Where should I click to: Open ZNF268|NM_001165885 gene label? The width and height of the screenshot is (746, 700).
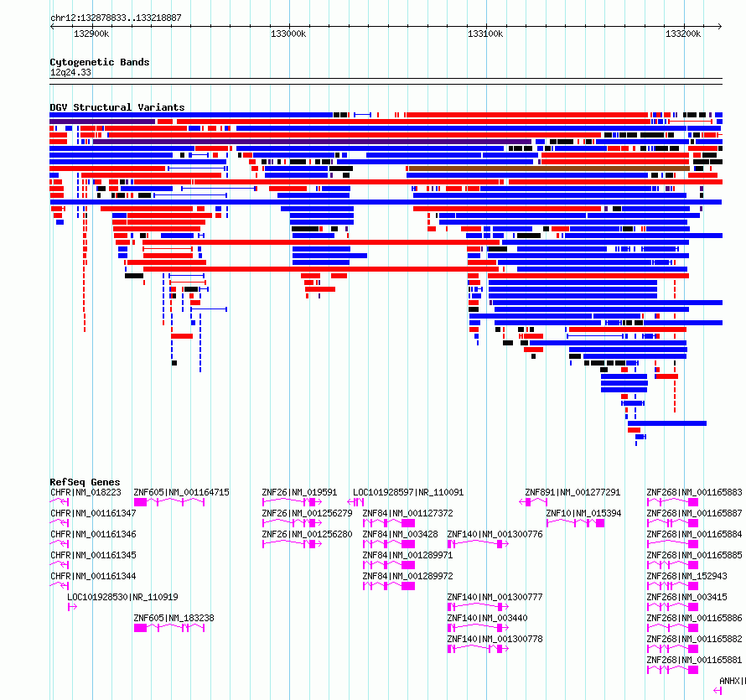(x=694, y=555)
